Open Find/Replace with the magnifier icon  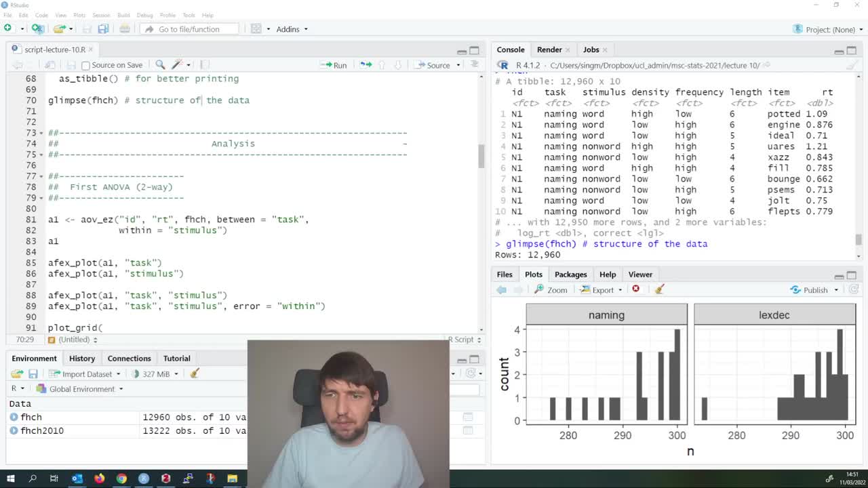160,64
